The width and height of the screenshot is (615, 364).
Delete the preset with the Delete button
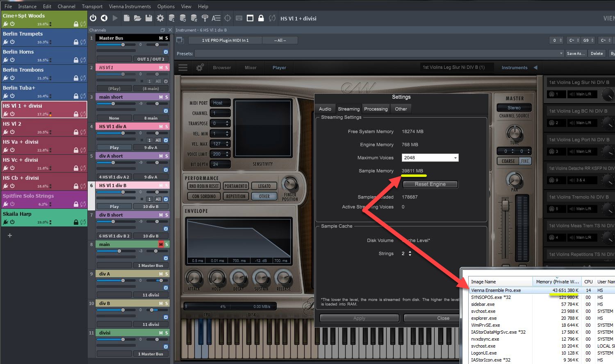click(597, 54)
